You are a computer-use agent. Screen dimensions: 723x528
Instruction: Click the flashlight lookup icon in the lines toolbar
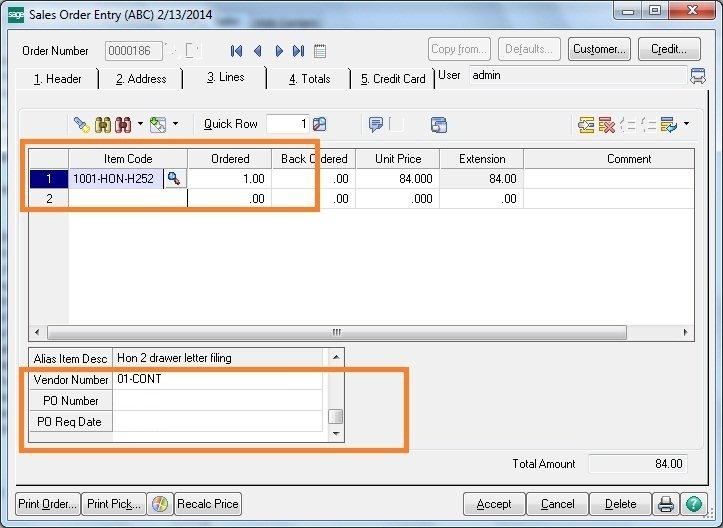coord(82,125)
